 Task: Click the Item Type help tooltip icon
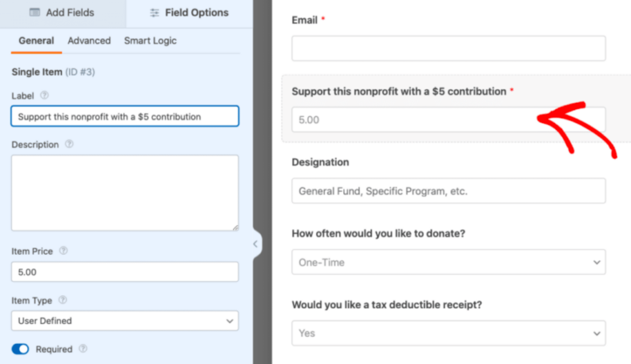pos(61,301)
